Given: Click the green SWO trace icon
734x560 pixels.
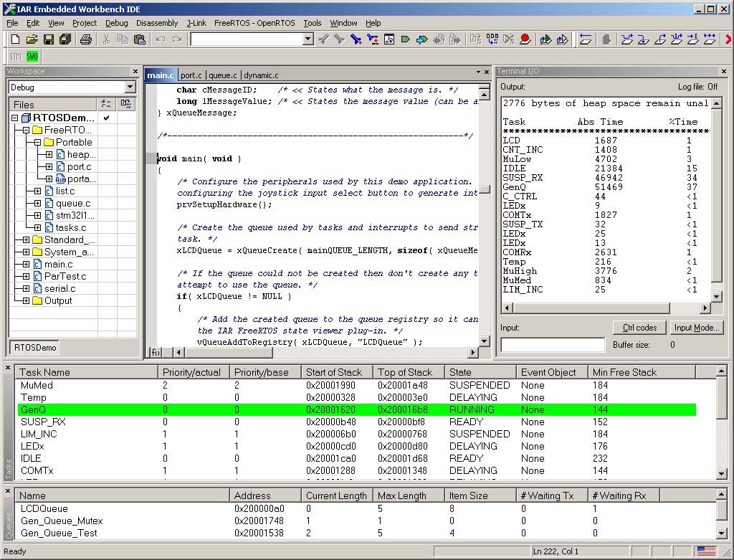Looking at the screenshot, I should tap(32, 56).
